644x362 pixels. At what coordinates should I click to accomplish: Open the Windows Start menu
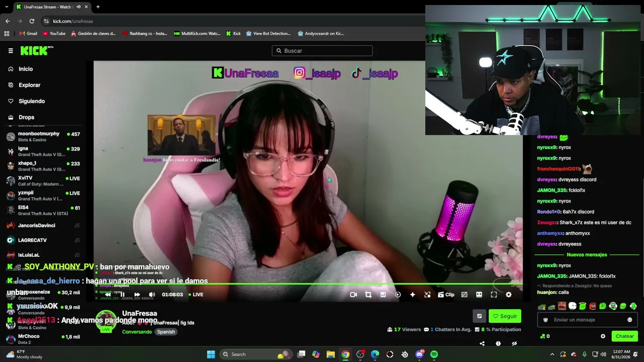(211, 354)
